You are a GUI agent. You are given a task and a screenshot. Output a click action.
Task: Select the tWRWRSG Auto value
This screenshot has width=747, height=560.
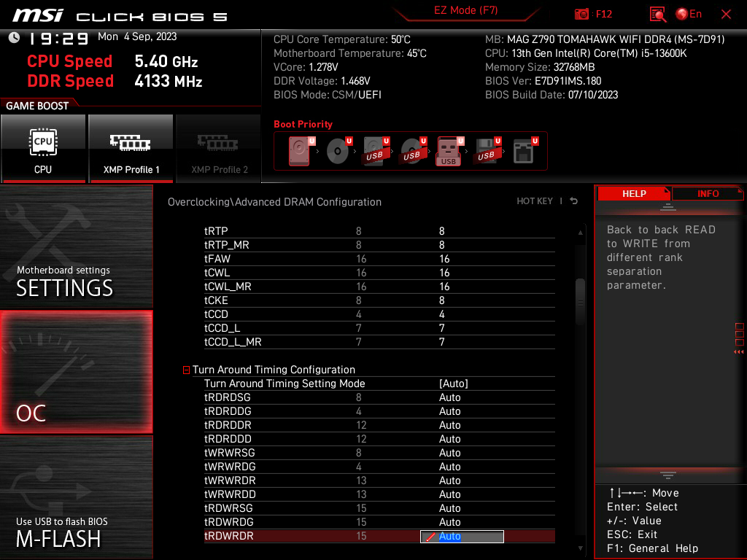coord(449,453)
